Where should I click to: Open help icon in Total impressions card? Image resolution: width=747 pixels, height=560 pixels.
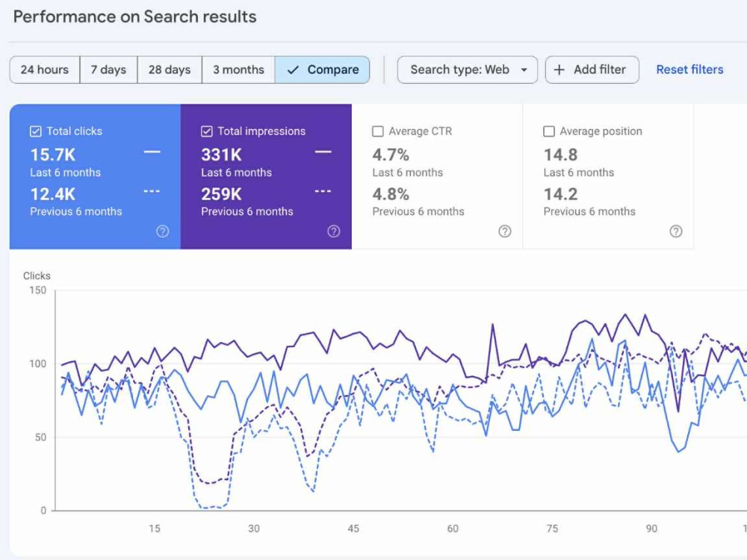333,231
